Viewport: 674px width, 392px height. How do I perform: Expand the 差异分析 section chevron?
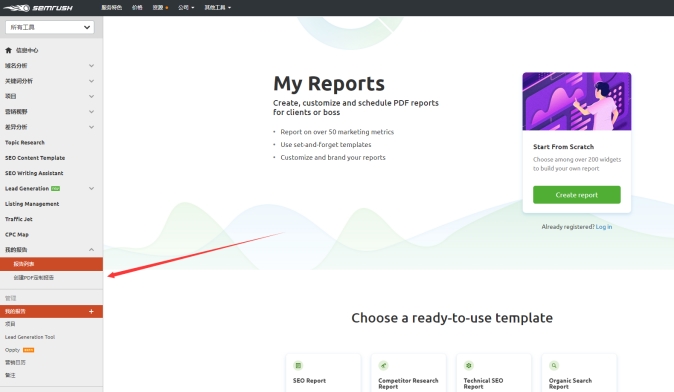pyautogui.click(x=92, y=127)
